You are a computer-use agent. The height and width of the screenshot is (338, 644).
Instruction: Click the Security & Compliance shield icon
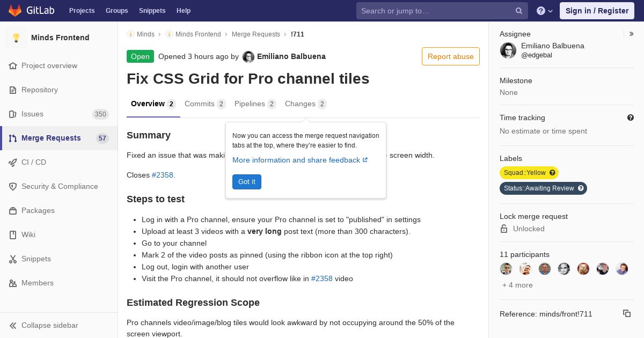click(13, 187)
